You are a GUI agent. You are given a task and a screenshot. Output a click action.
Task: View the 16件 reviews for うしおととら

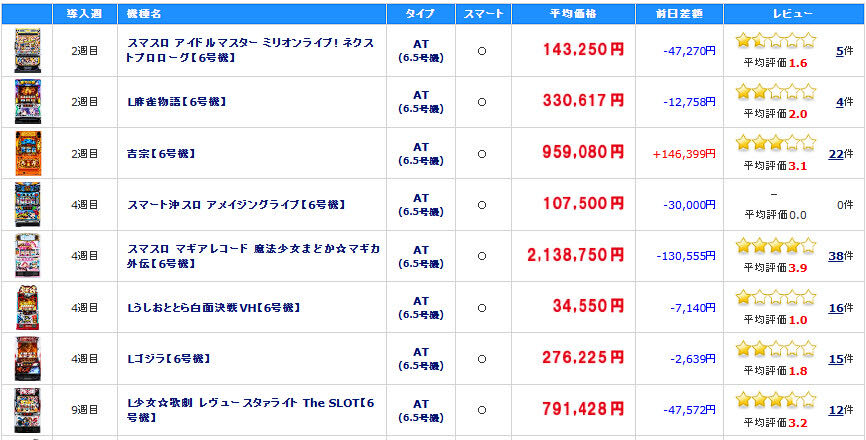pyautogui.click(x=836, y=308)
